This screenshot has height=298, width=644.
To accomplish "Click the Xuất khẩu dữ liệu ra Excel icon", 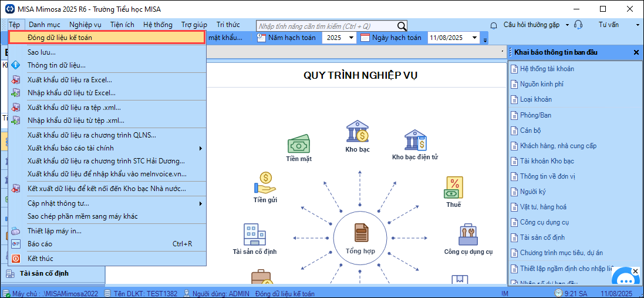I will (16, 80).
